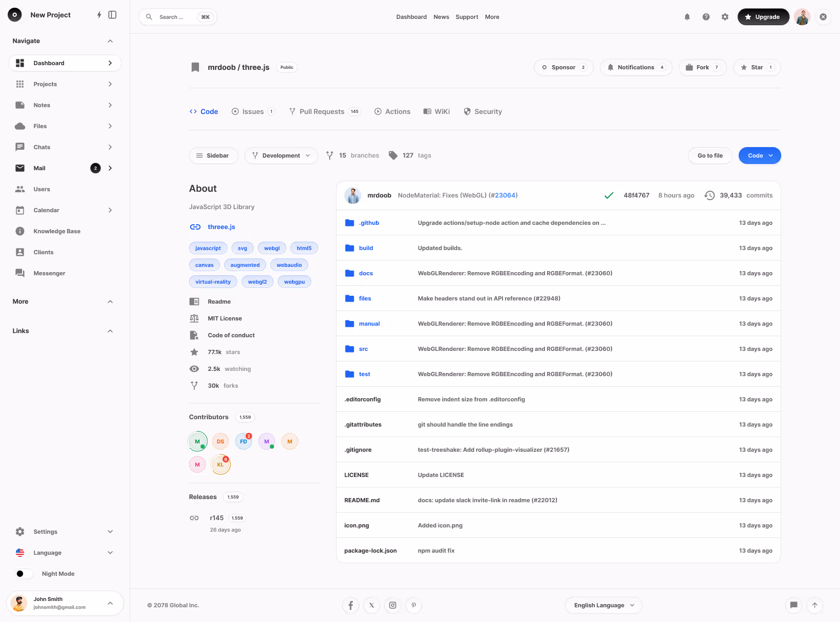840x622 pixels.
Task: Select the webgl topic tag
Action: click(x=272, y=248)
